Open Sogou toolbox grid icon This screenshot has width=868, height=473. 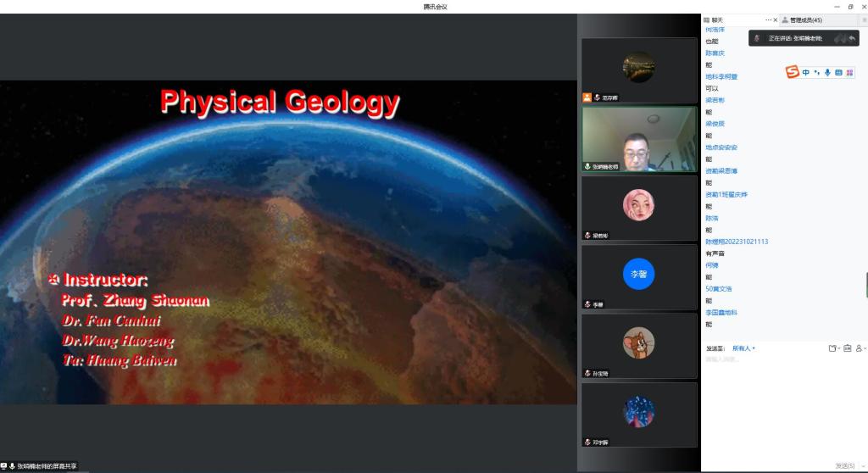(849, 73)
